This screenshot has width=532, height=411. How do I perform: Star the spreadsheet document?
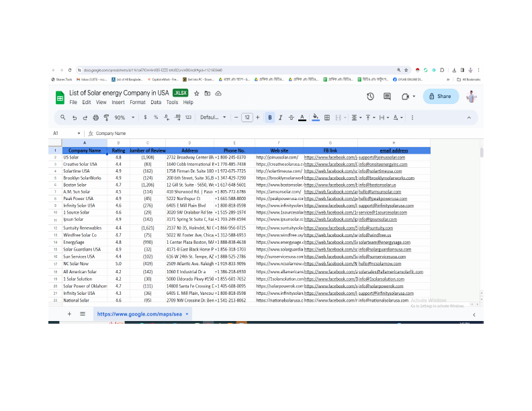click(x=196, y=93)
